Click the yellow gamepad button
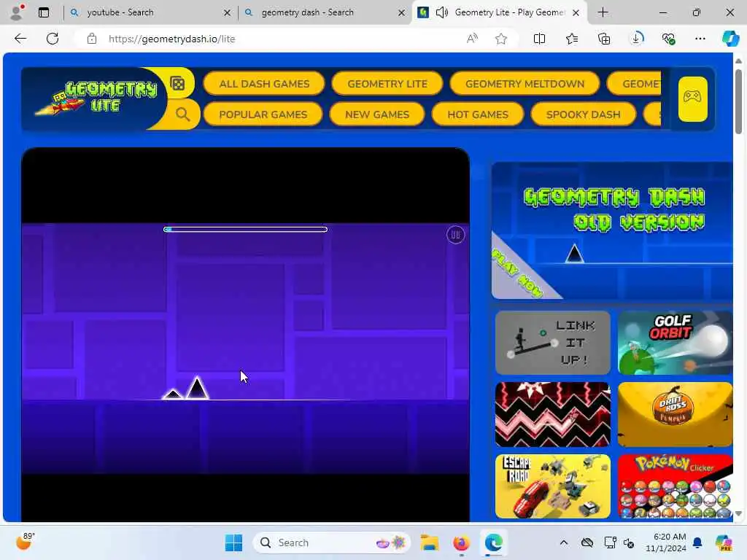 pyautogui.click(x=693, y=99)
